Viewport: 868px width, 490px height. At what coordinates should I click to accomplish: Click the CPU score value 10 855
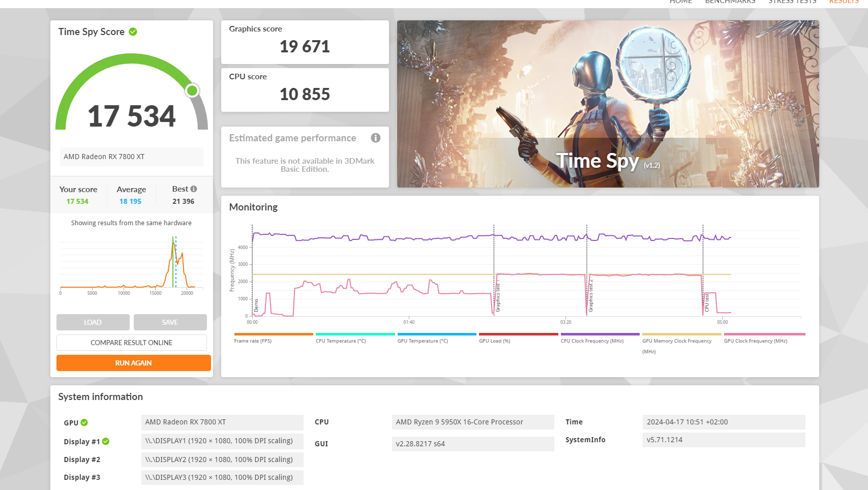[x=305, y=95]
